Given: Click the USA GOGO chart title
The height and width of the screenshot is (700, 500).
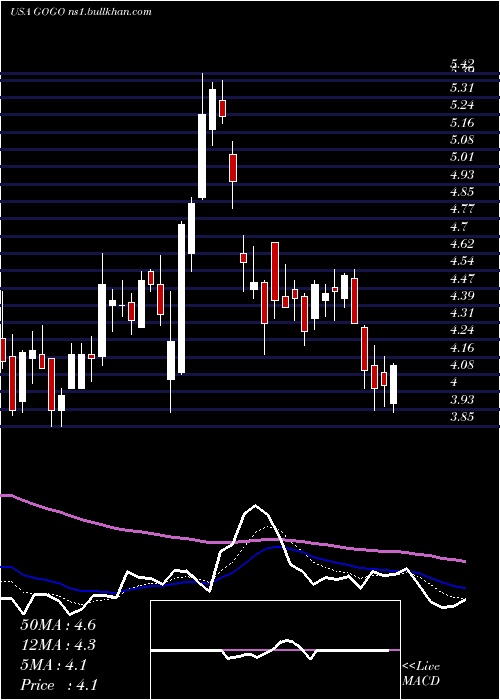Looking at the screenshot, I should pyautogui.click(x=80, y=12).
